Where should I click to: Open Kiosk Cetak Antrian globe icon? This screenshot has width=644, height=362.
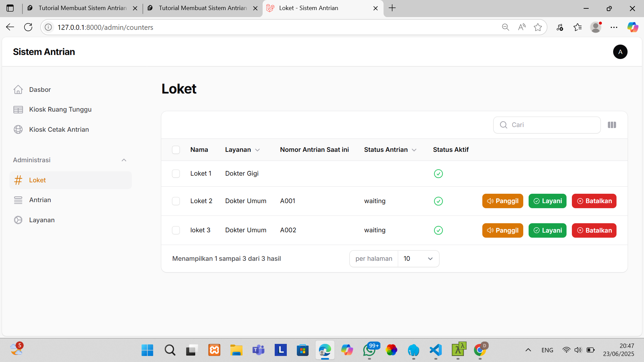(18, 129)
